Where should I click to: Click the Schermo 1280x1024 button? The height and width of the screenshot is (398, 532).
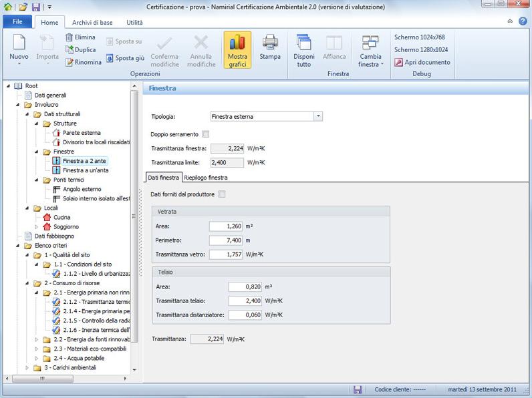tap(421, 49)
